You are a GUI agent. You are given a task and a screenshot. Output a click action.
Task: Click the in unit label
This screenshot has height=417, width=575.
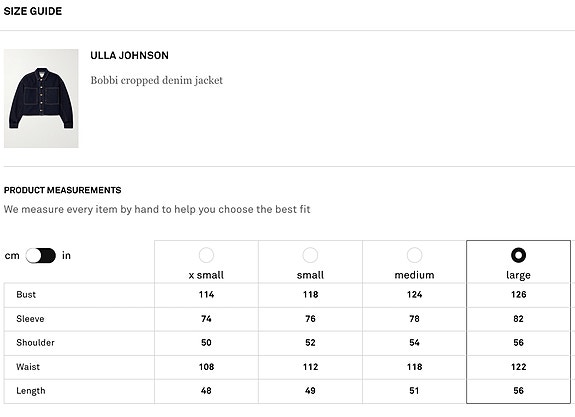pos(66,255)
